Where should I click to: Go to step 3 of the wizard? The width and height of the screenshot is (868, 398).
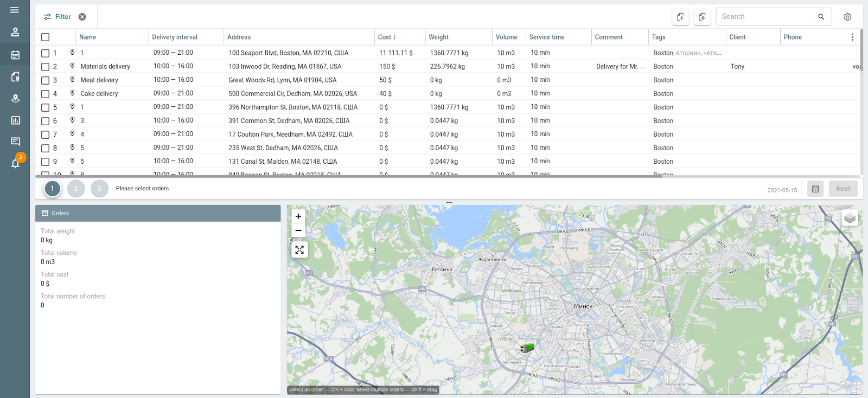99,189
